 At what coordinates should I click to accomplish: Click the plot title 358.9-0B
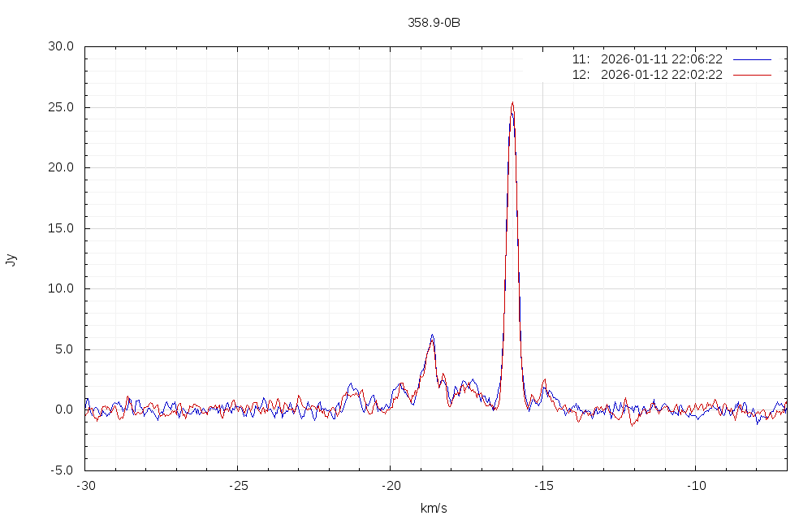click(434, 23)
